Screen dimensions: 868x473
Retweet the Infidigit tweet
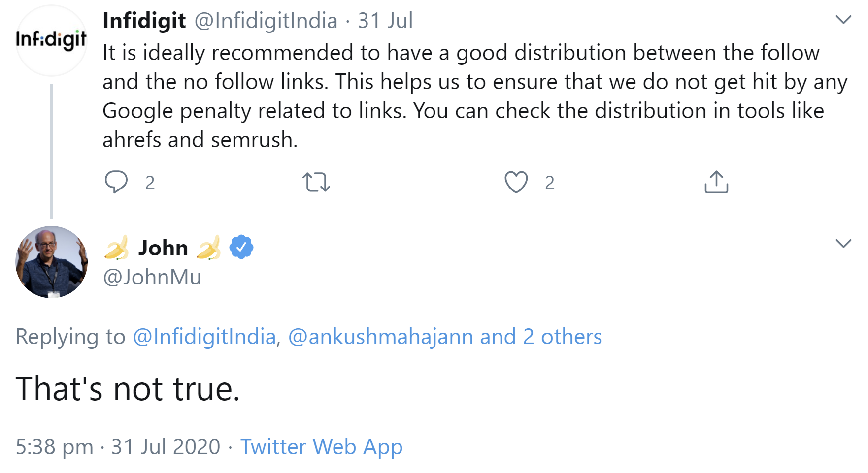[x=316, y=182]
